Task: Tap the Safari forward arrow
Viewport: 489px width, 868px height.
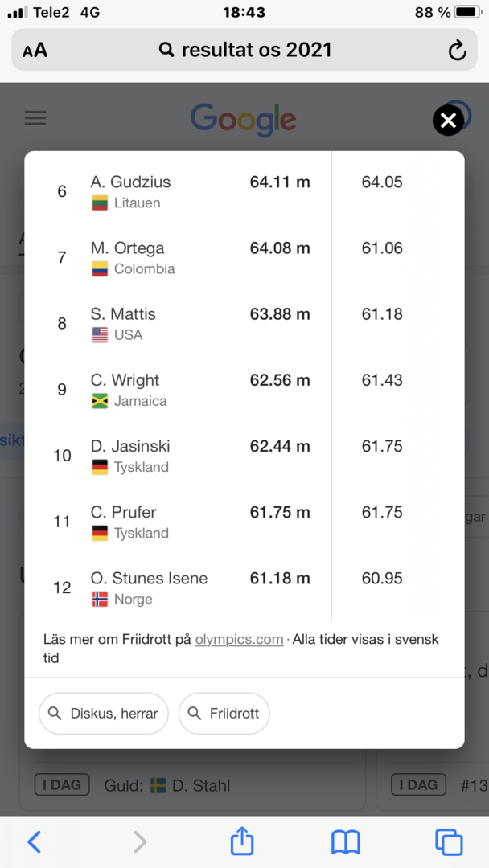Action: click(x=140, y=842)
